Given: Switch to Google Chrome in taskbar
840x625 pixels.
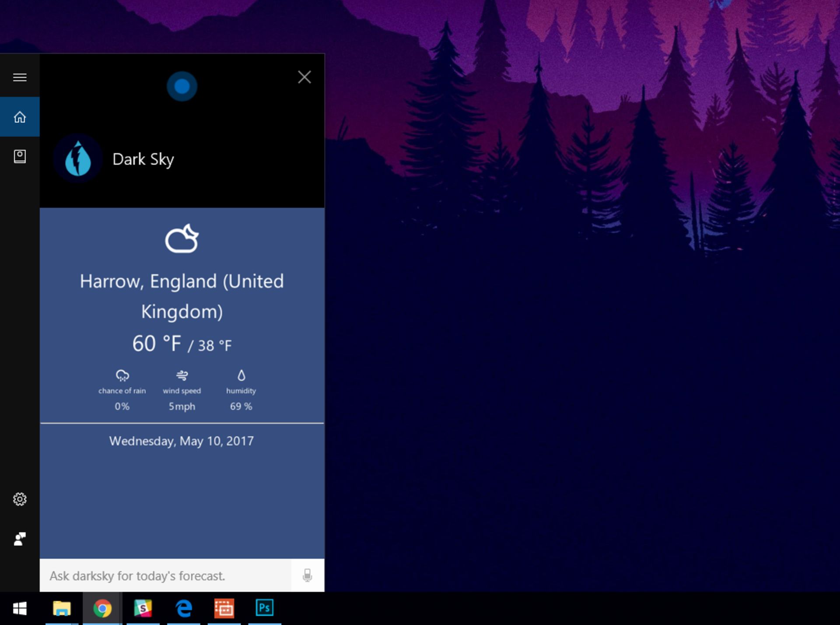Looking at the screenshot, I should pos(102,608).
